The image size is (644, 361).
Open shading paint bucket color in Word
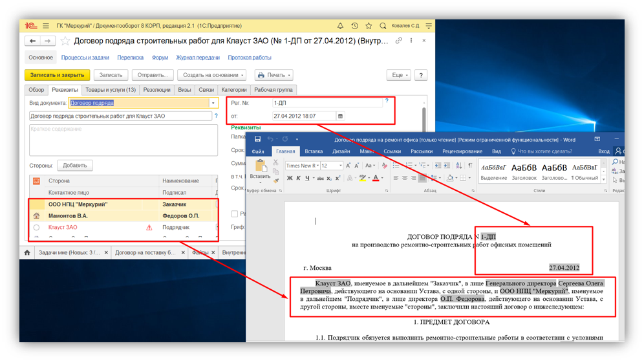451,178
